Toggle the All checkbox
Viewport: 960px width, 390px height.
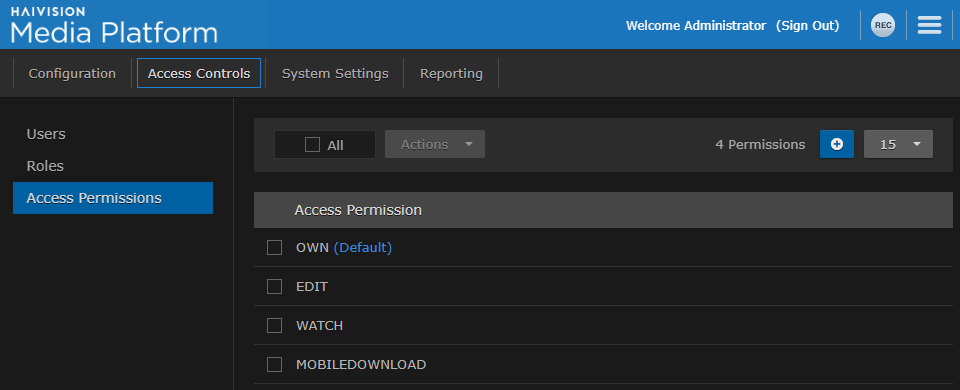pyautogui.click(x=312, y=144)
